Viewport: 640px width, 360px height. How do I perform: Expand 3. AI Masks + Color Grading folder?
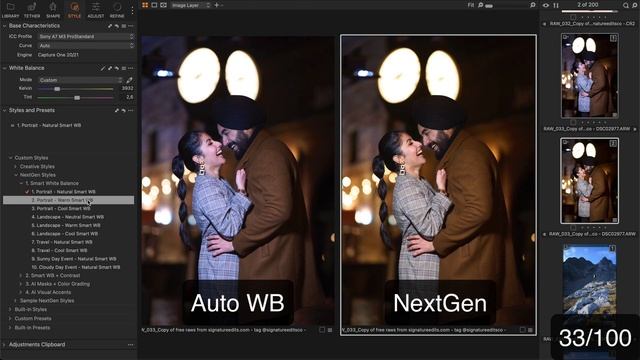[x=21, y=284]
